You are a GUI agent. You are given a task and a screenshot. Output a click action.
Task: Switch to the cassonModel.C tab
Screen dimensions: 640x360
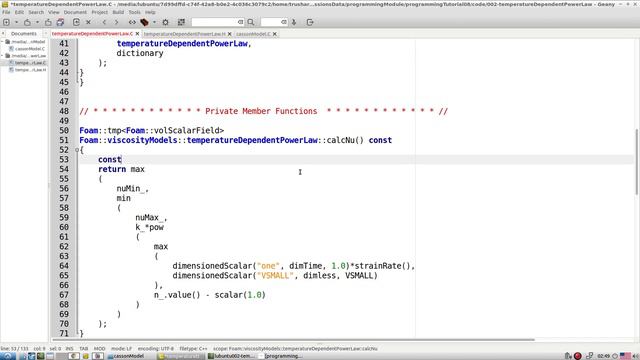(253, 34)
